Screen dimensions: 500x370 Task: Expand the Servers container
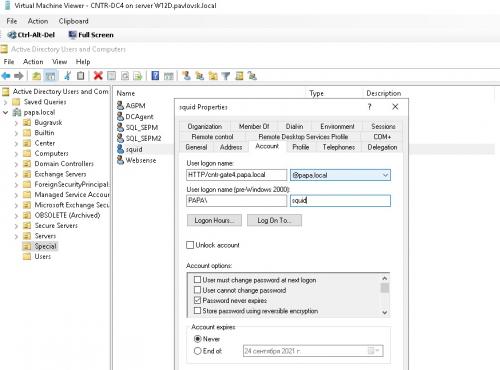coord(16,236)
